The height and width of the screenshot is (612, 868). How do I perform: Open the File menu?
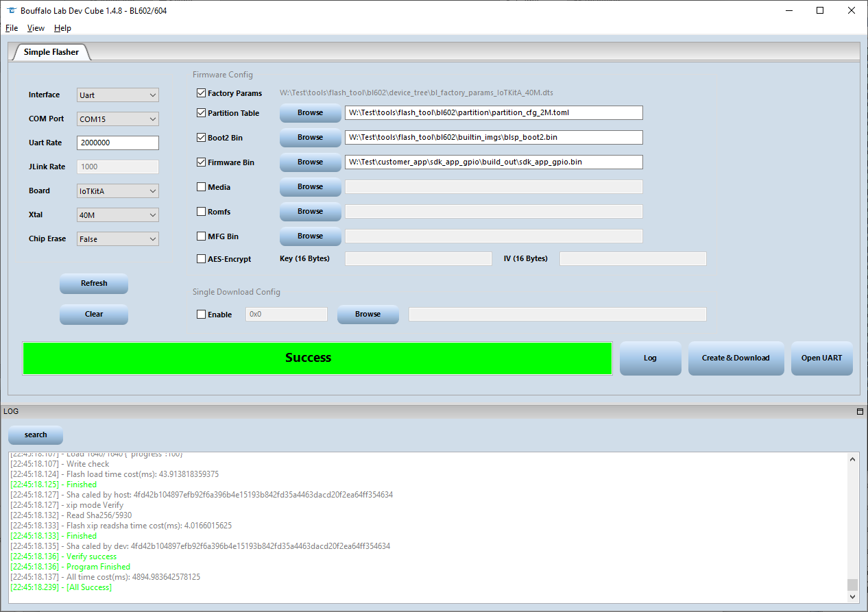point(12,28)
